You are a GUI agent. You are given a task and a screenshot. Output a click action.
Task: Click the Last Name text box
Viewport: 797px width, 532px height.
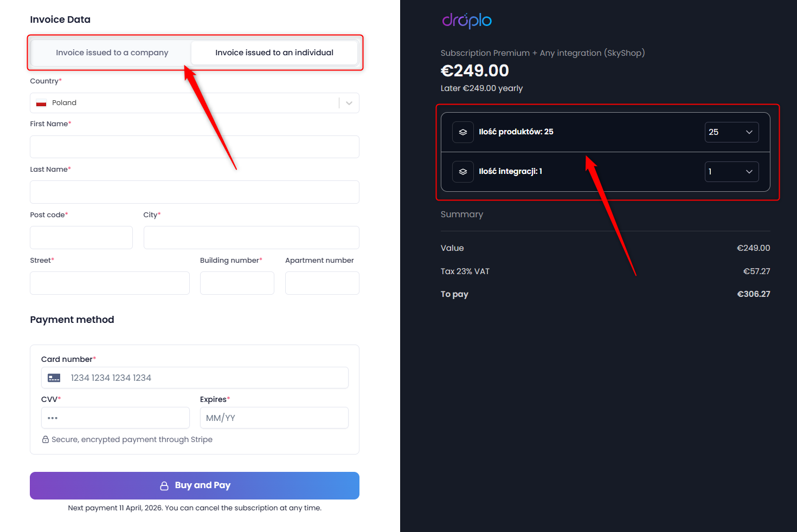click(x=195, y=192)
